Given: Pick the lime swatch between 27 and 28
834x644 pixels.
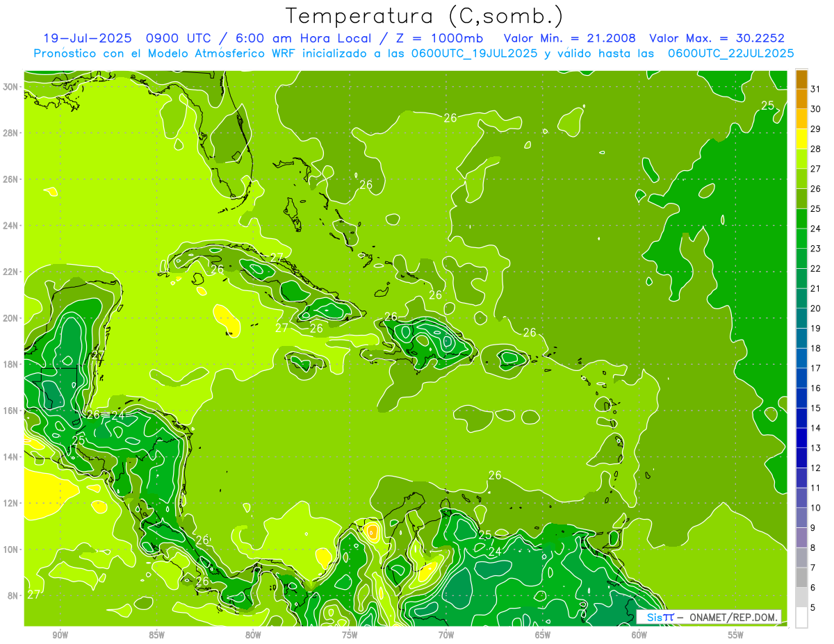Looking at the screenshot, I should click(x=801, y=158).
